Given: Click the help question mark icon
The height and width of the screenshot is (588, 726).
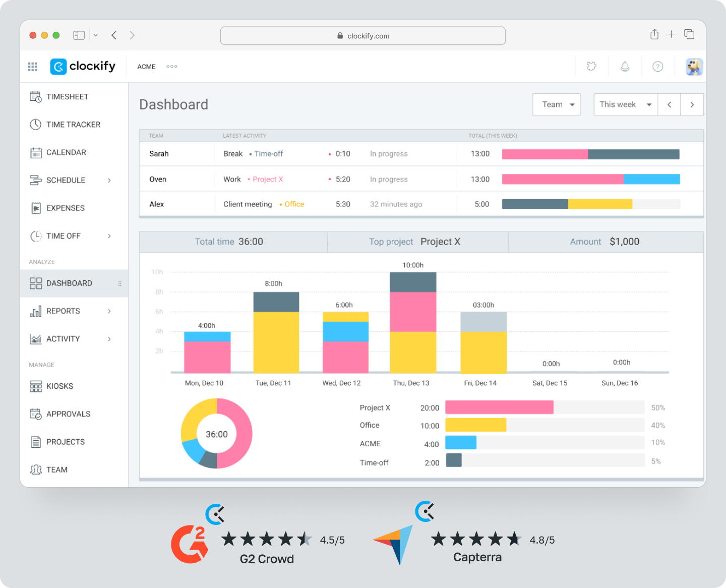Looking at the screenshot, I should point(657,67).
